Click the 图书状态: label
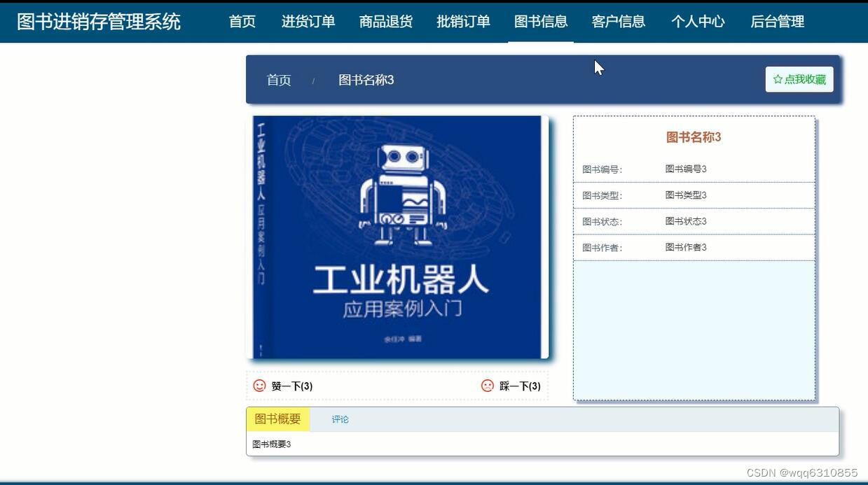The height and width of the screenshot is (485, 868). point(602,222)
